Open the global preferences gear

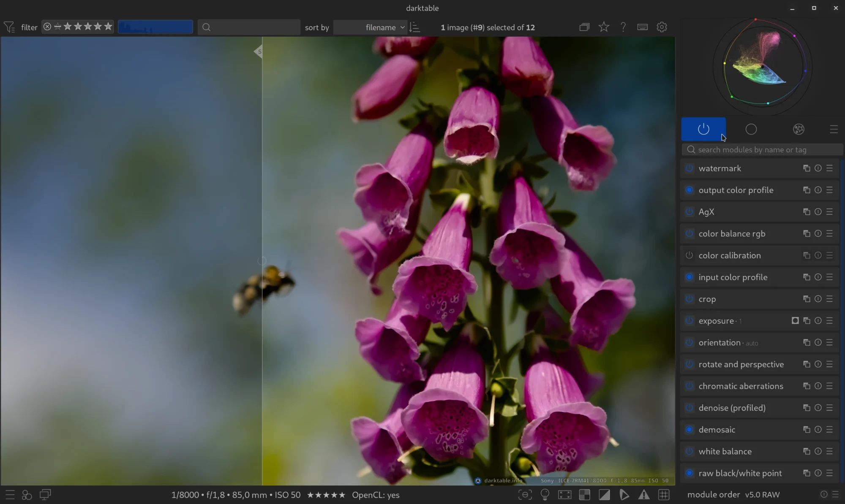662,27
